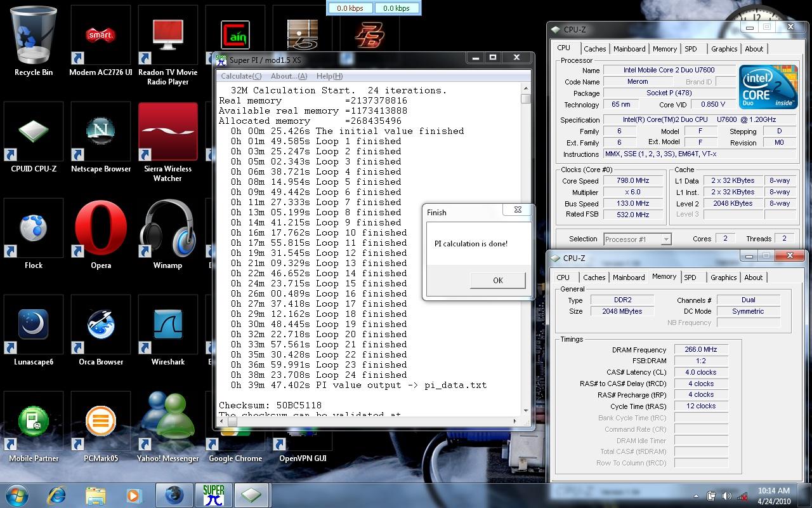The image size is (812, 508).
Task: Click the Super PI horizontal scrollbar thumb
Action: point(232,421)
